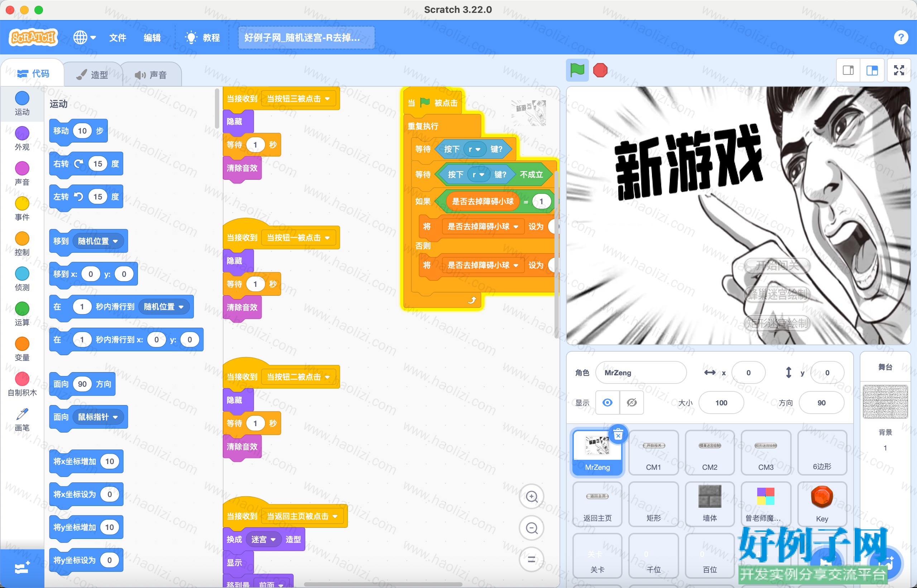Select the 矩形 sprite
917x588 pixels.
[653, 504]
